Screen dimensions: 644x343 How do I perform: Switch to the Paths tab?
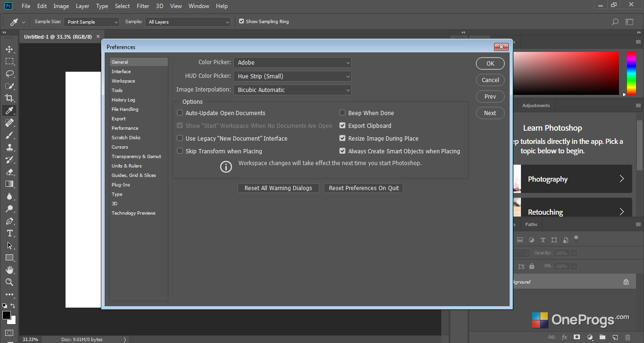pyautogui.click(x=531, y=225)
